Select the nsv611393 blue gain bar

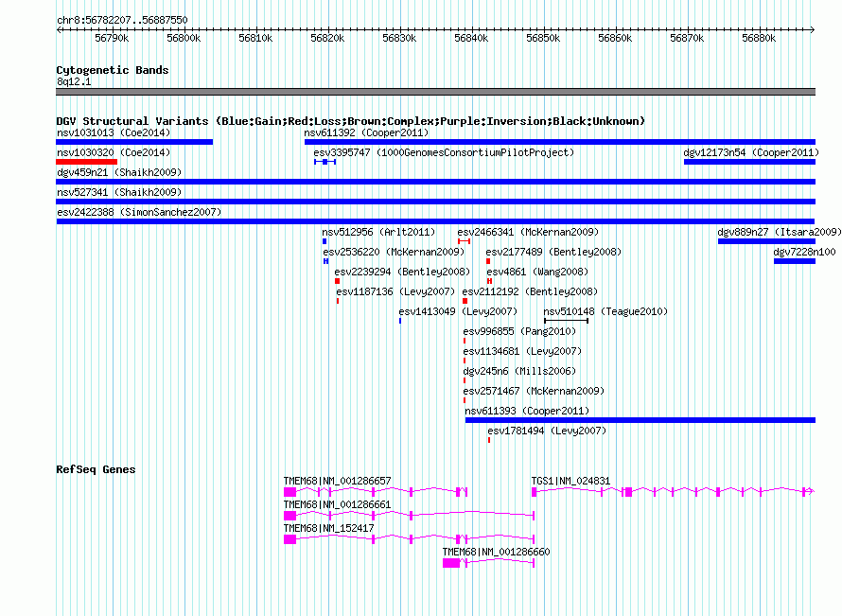pyautogui.click(x=640, y=420)
